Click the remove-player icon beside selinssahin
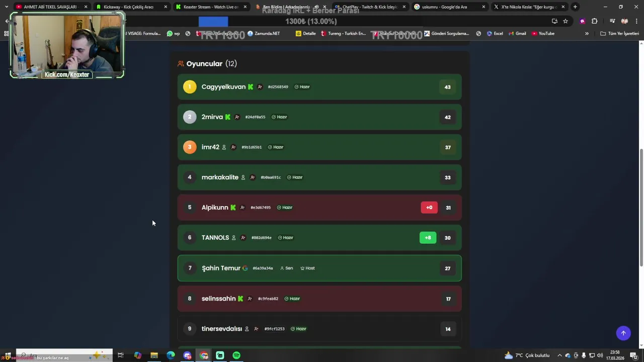 [250, 299]
